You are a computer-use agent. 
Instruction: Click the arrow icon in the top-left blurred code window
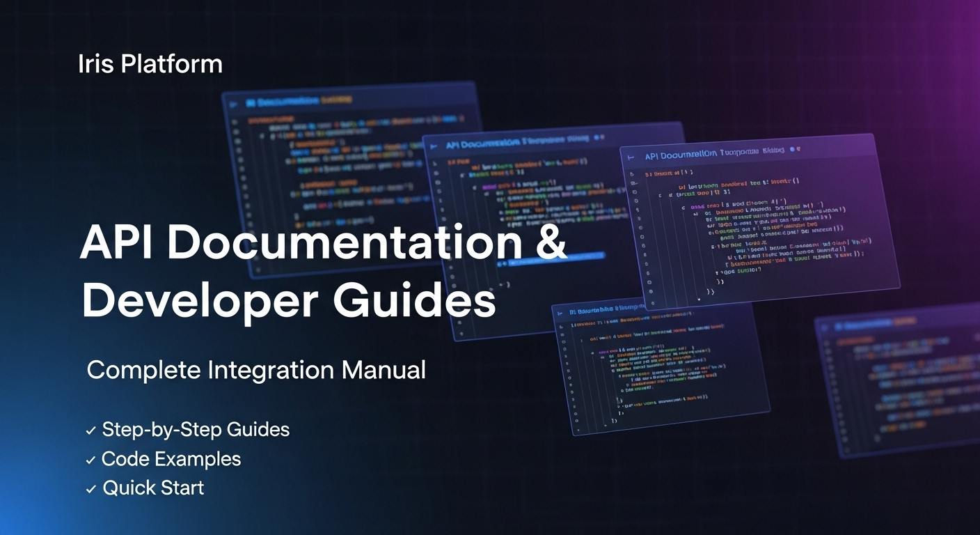click(x=234, y=103)
